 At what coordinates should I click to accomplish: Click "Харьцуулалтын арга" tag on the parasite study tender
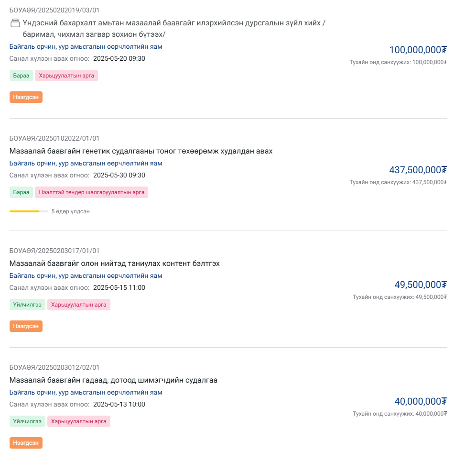tap(78, 421)
